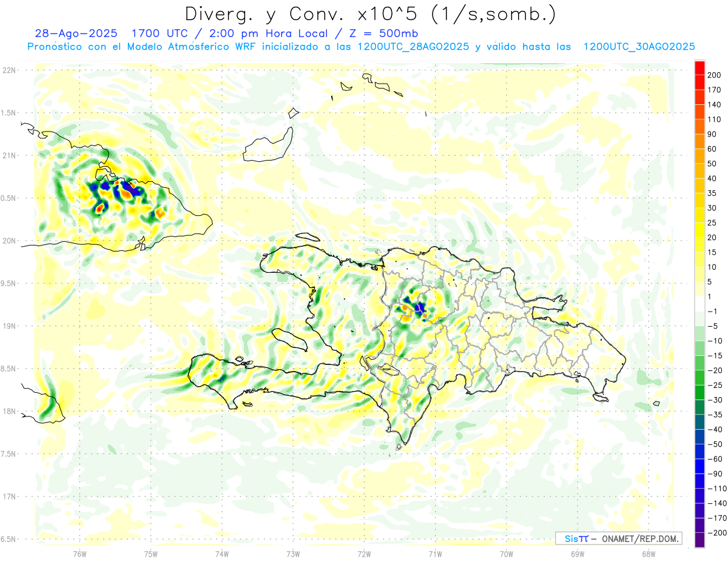Pick the purple swatch below the -200 label

pyautogui.click(x=699, y=540)
